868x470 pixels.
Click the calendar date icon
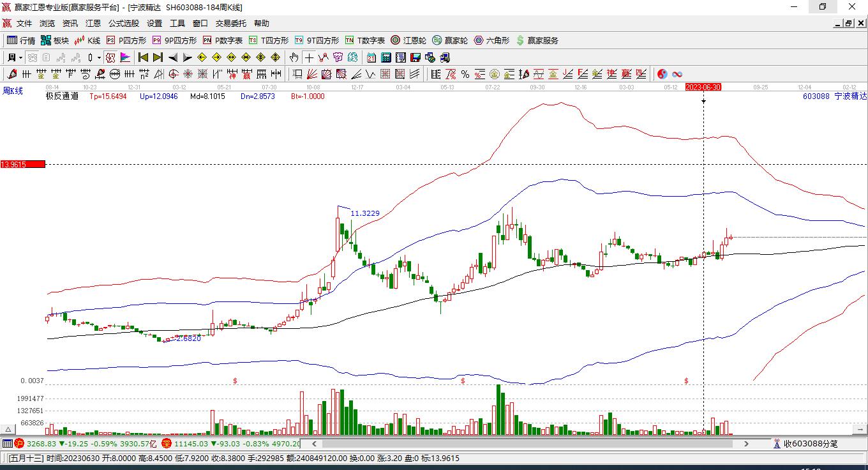371,57
